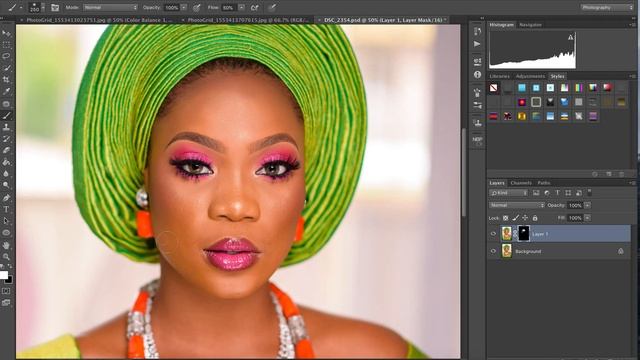Viewport: 640px width, 360px height.
Task: Switch to the Channels tab
Action: (521, 183)
